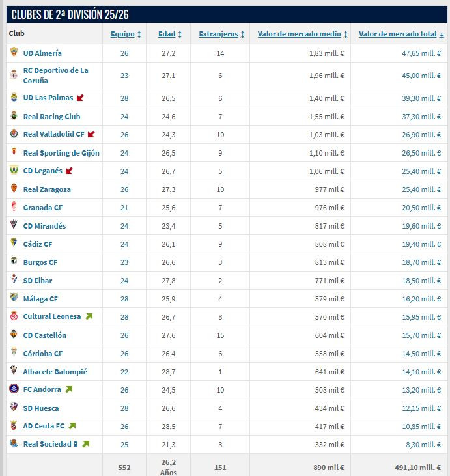Click the UD Las Palmas crest

click(x=14, y=97)
